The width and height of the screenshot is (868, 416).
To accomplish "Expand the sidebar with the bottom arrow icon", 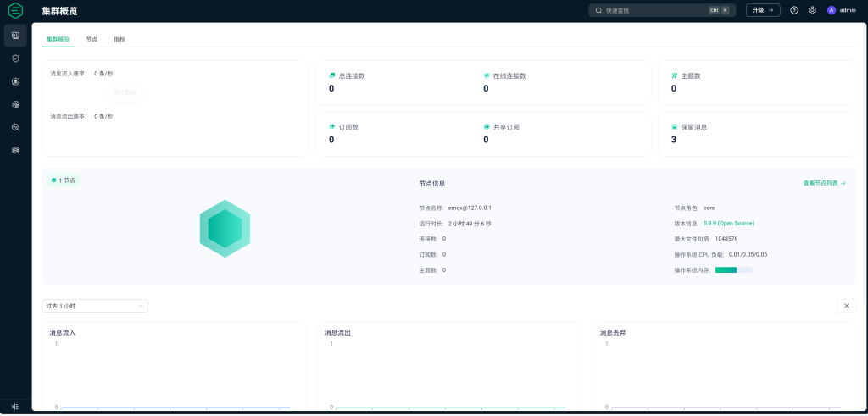I will point(14,406).
